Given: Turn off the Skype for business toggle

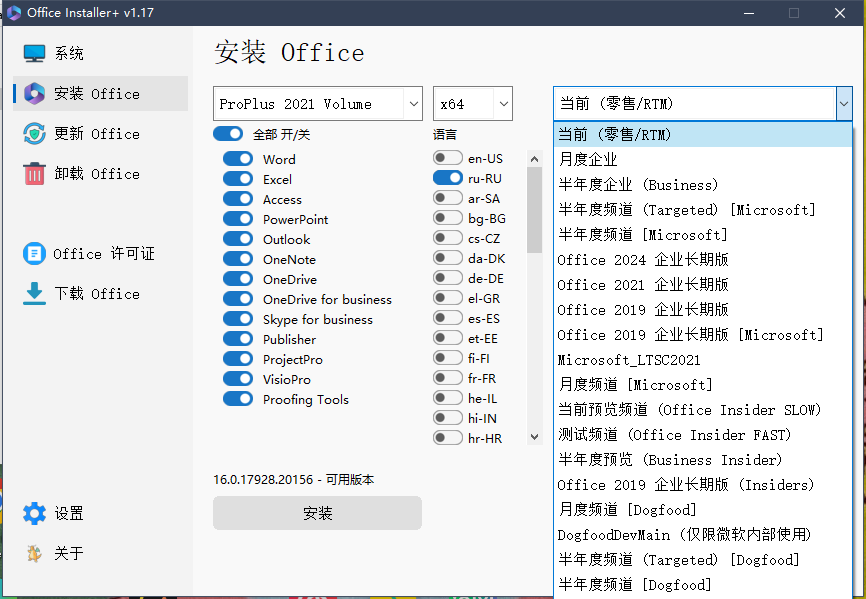Looking at the screenshot, I should 238,319.
